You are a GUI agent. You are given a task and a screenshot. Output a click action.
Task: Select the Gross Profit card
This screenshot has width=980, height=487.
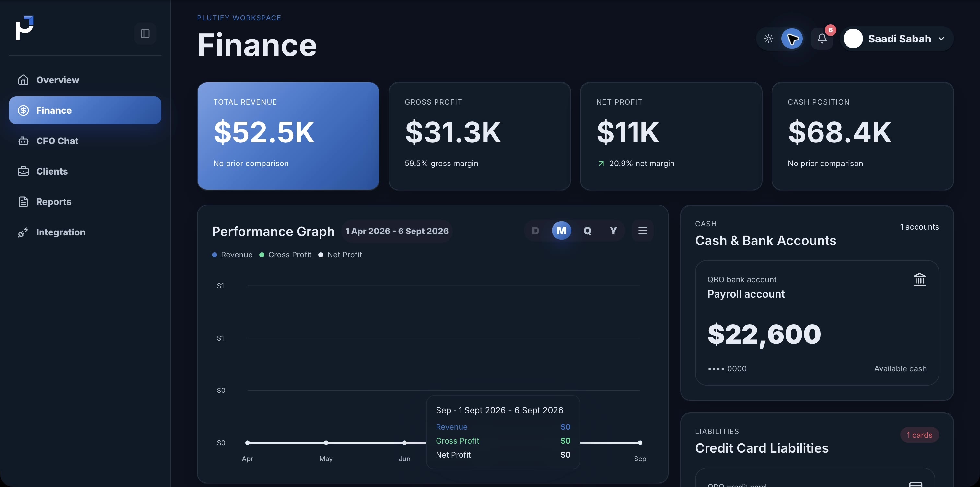tap(479, 136)
